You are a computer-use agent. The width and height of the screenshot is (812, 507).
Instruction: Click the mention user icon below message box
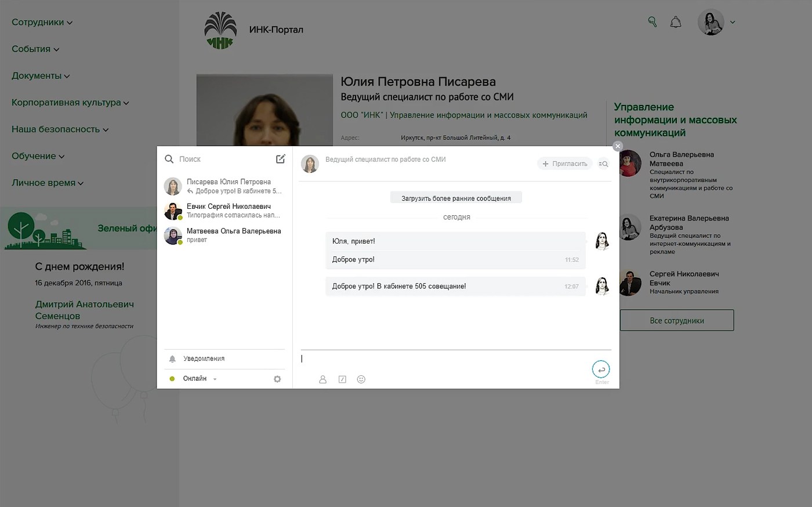[323, 379]
